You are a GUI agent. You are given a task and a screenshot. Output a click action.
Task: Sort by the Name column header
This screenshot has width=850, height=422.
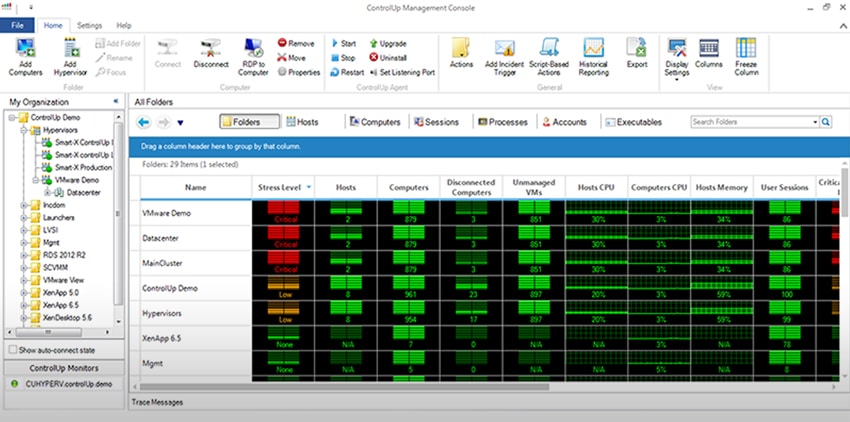196,188
